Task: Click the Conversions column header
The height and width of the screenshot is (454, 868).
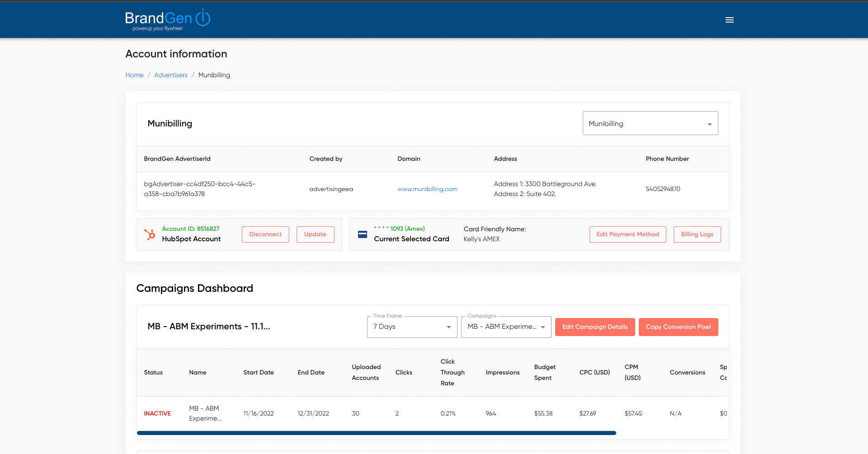Action: click(687, 372)
